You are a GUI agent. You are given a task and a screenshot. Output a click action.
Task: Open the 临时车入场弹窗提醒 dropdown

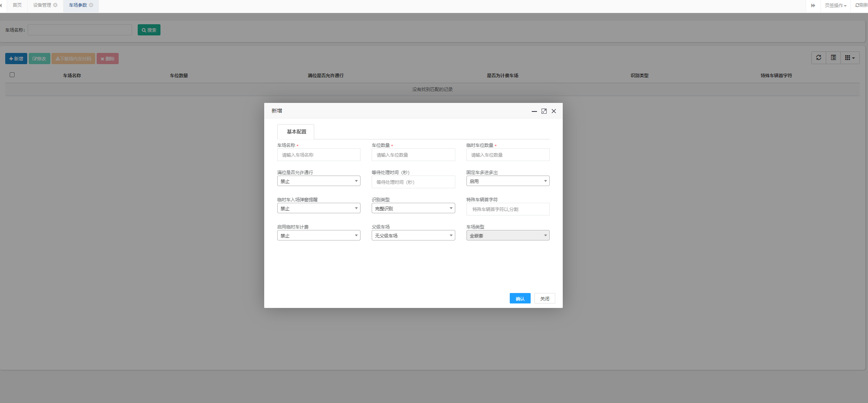[319, 208]
